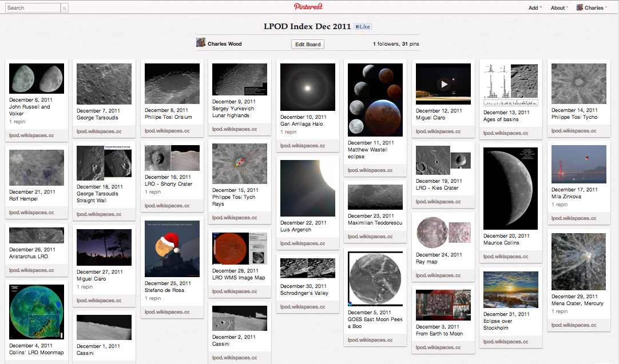
Task: Open the Charles account dropdown
Action: pos(592,8)
